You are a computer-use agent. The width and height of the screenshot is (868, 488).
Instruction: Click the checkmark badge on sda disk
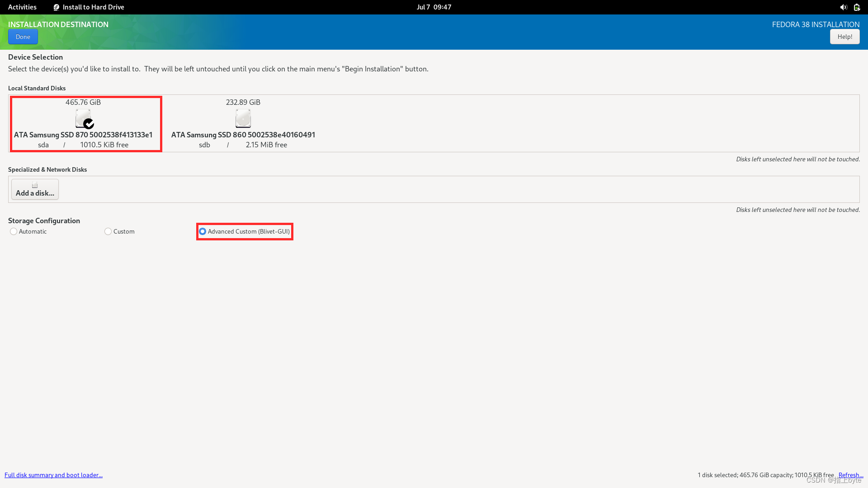click(89, 123)
